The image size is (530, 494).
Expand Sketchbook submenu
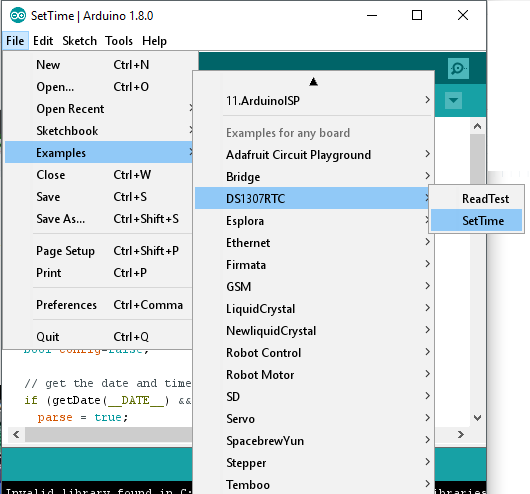[98, 131]
